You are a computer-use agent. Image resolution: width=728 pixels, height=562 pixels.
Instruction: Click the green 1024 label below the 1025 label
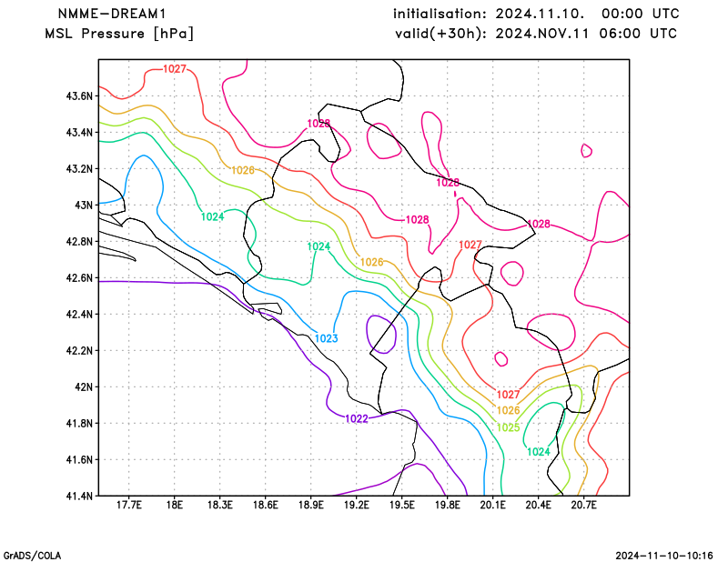pos(539,452)
